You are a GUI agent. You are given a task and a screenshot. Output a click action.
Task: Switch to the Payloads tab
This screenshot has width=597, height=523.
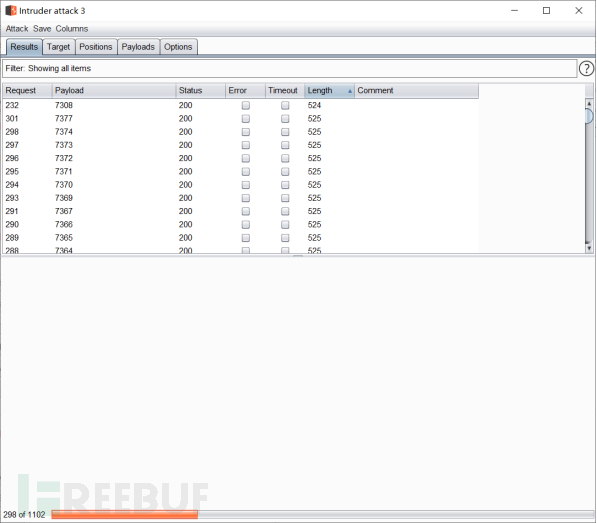point(138,47)
